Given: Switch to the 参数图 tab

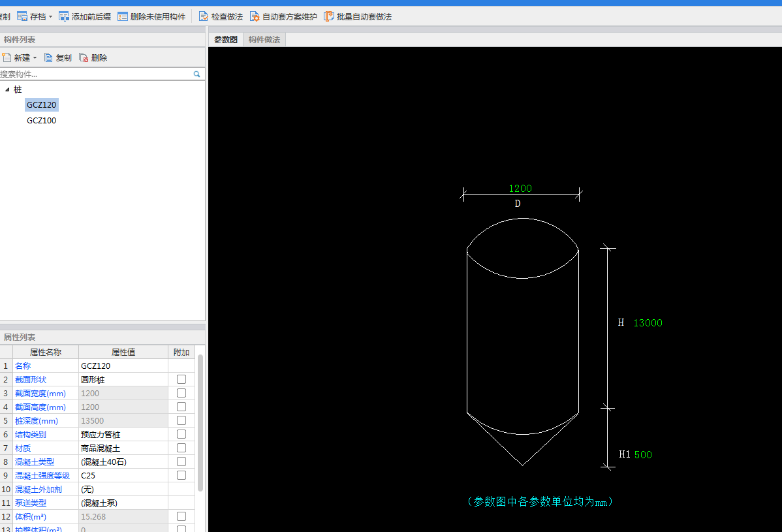Looking at the screenshot, I should coord(226,39).
